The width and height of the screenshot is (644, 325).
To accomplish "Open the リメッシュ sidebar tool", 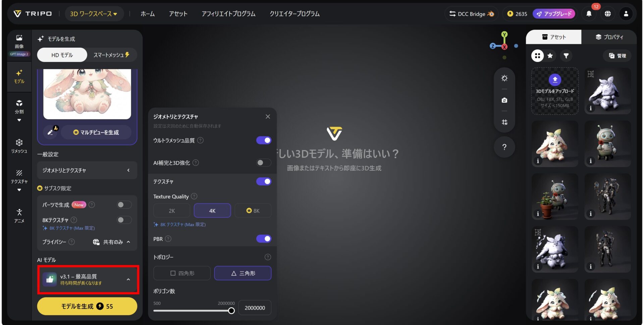I will coord(19,146).
